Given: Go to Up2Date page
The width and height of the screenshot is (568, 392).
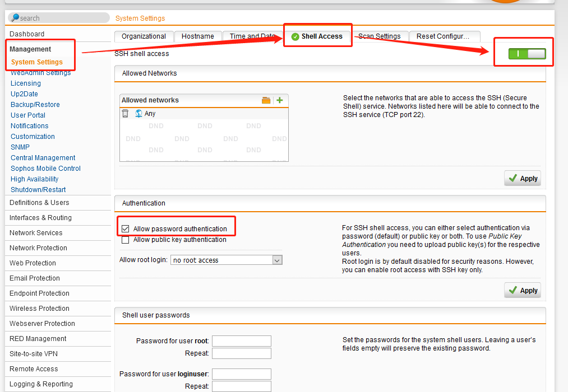Looking at the screenshot, I should click(x=24, y=94).
